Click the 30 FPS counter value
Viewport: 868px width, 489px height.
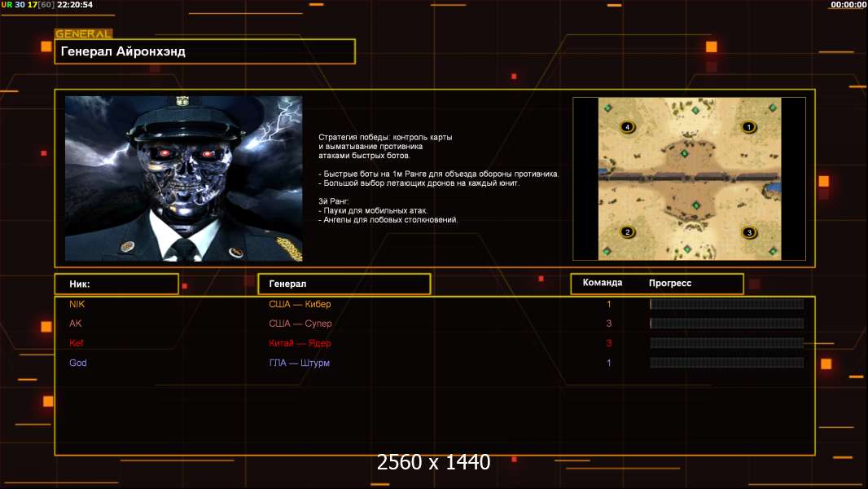point(20,4)
